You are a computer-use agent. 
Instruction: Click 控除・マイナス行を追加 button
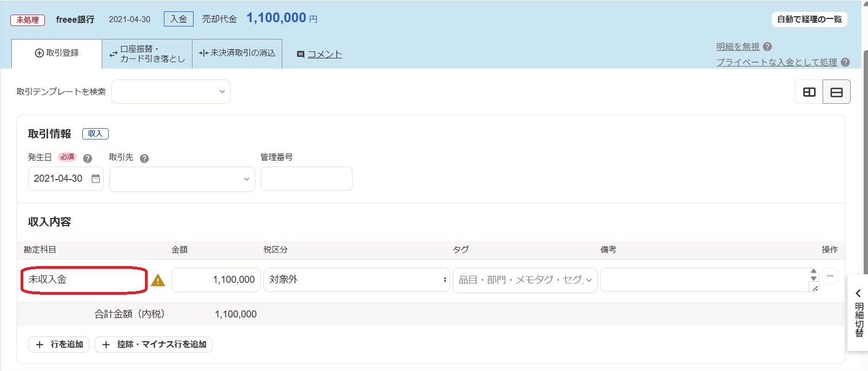point(154,345)
